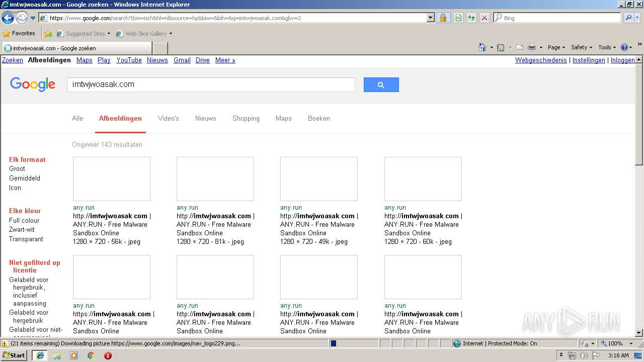Screen dimensions: 644x362
Task: Click the Bing search magnifier button
Action: coord(628,18)
